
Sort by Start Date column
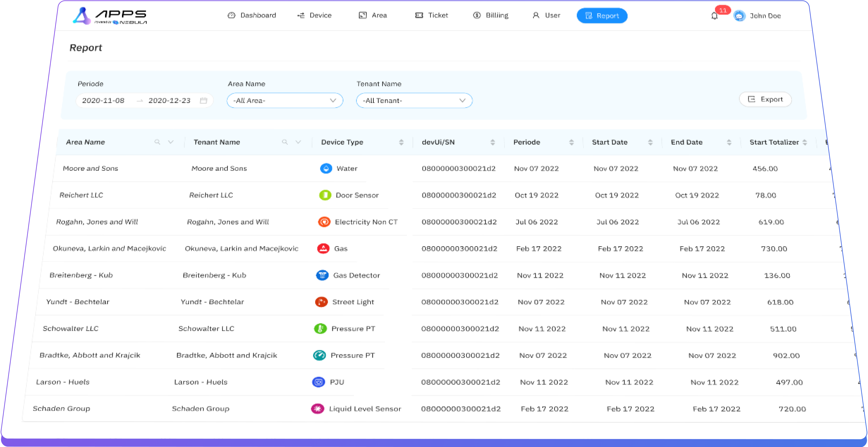[x=650, y=142]
